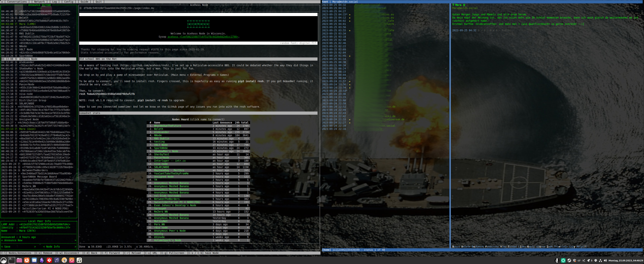Viewport: 644px width, 264px height.
Task: Connect to ShadowMan's Node link in table
Action: click(x=166, y=151)
